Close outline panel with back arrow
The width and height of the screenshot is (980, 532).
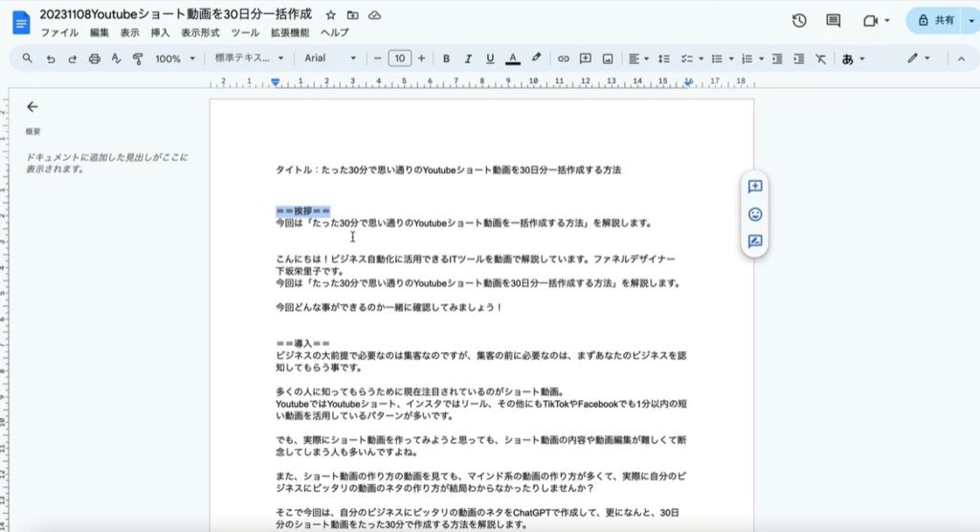tap(33, 107)
